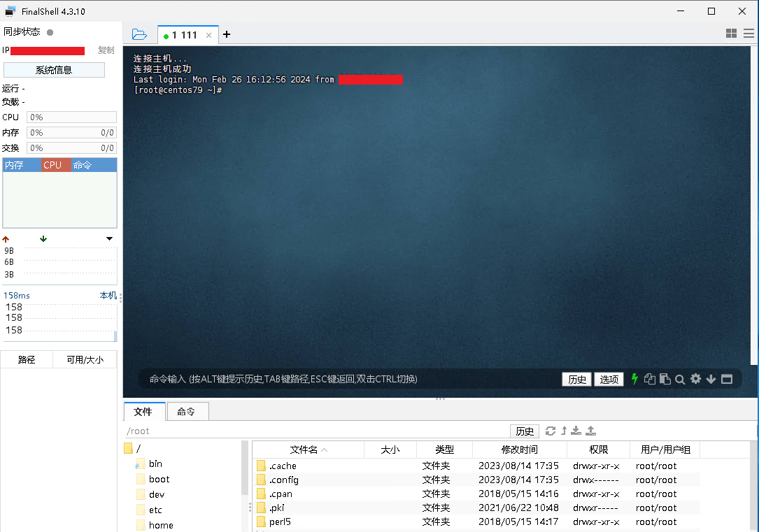Switch to the 命令 tab

coord(186,412)
